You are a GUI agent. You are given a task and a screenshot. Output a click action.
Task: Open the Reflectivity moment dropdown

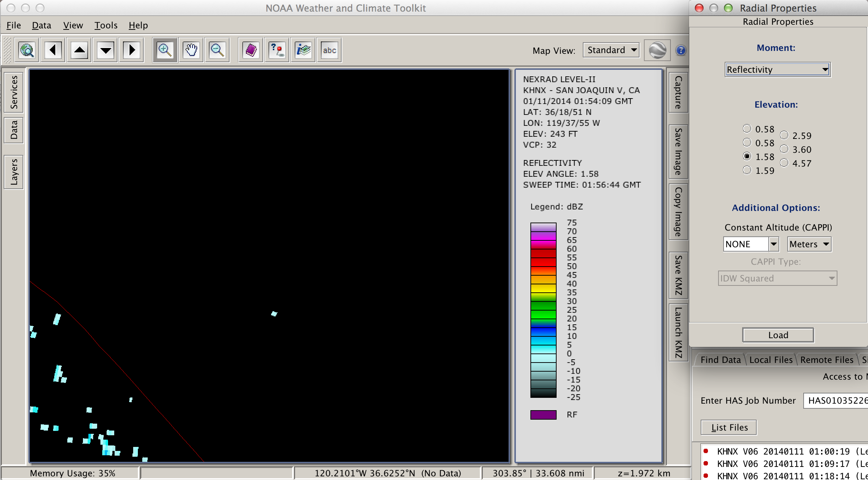pyautogui.click(x=777, y=69)
